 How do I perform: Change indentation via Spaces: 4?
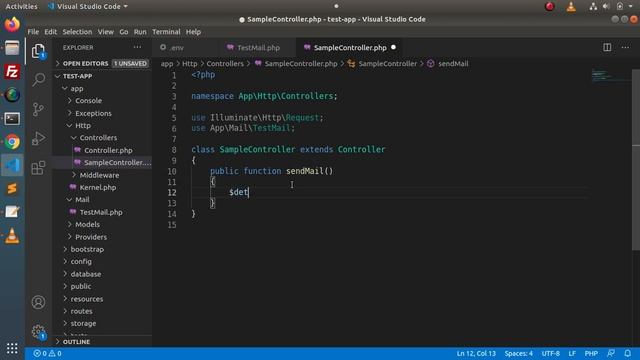pos(518,353)
